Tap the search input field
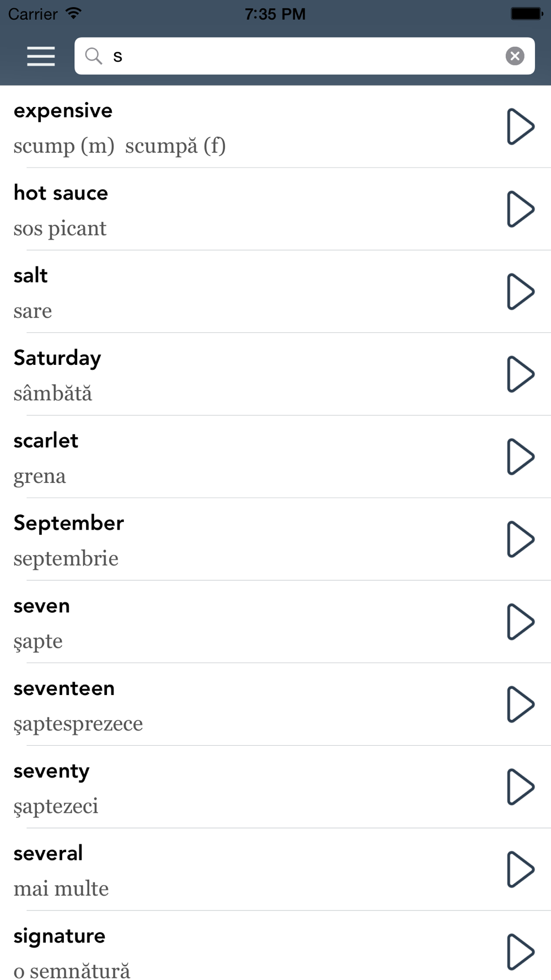The height and width of the screenshot is (980, 551). pos(305,56)
